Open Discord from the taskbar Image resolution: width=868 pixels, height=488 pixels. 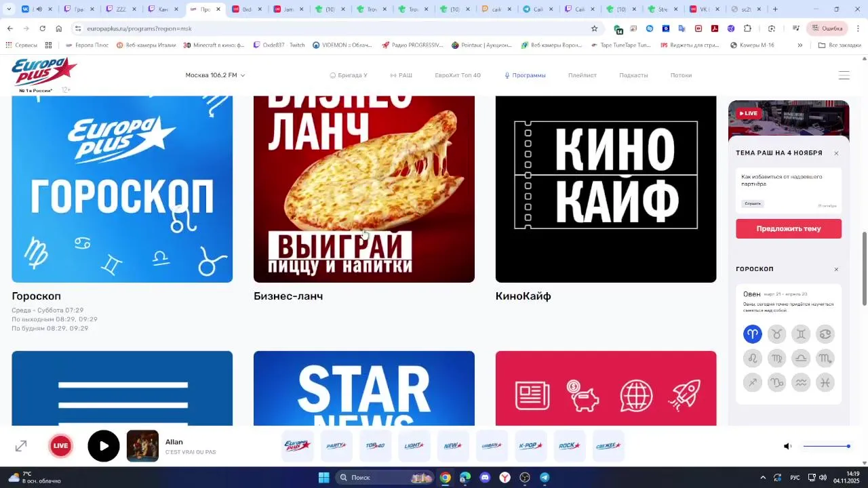[x=485, y=477]
